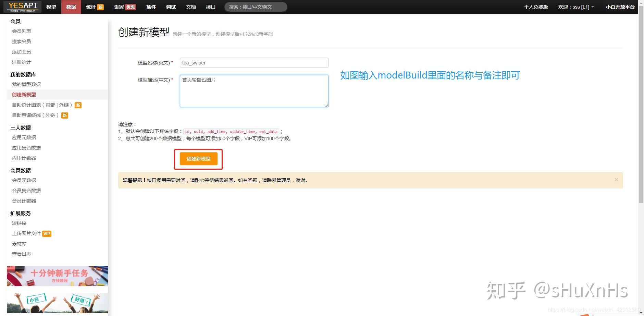The image size is (644, 316).
Task: Open 短链接 service
Action: (19, 223)
